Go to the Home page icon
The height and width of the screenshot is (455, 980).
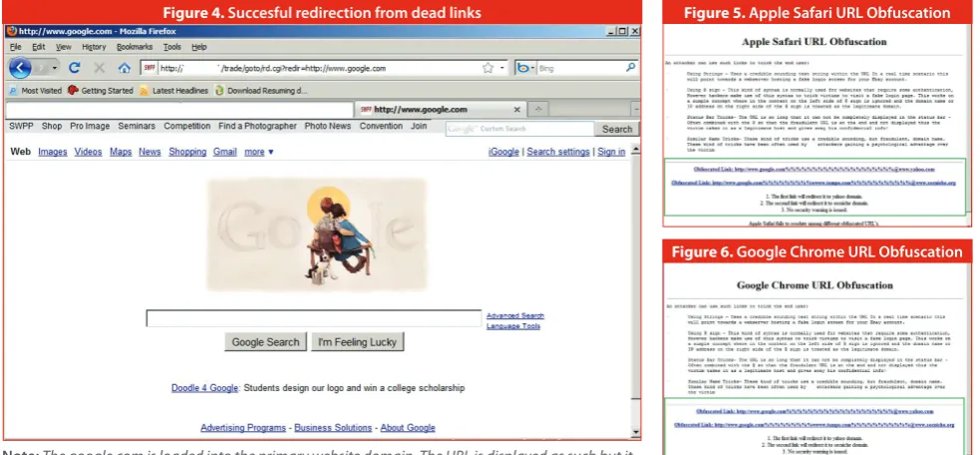coord(125,68)
